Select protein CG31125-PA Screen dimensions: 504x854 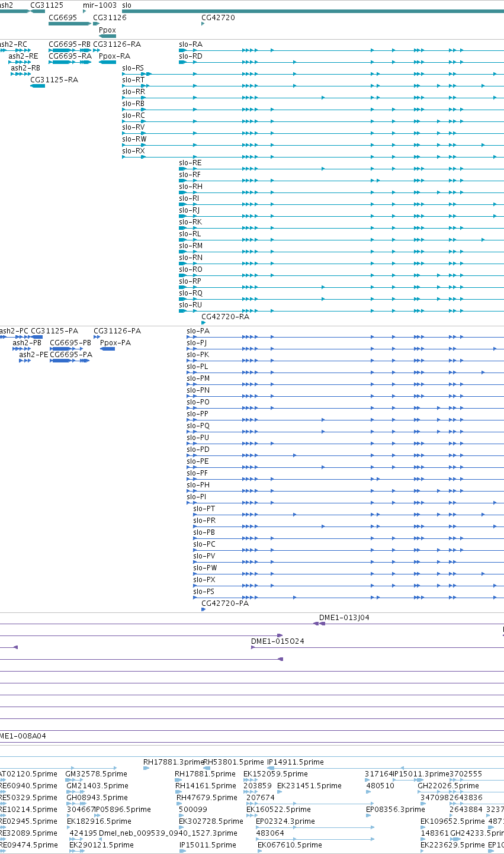[x=54, y=331]
